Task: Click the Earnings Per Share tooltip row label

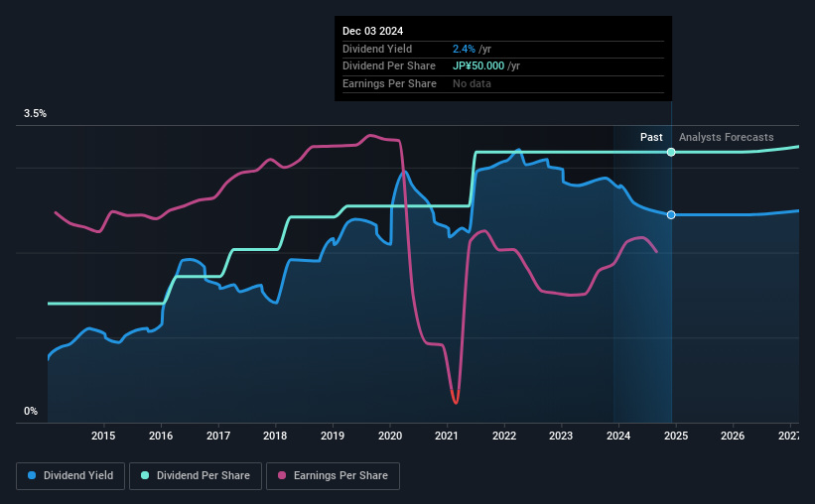Action: pos(389,83)
